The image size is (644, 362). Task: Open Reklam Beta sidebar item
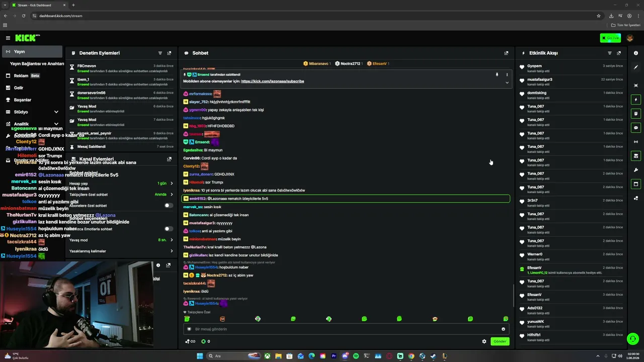pos(32,76)
